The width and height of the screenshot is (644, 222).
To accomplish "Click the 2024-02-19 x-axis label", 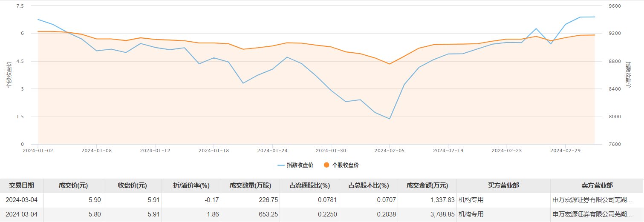I will coord(448,151).
